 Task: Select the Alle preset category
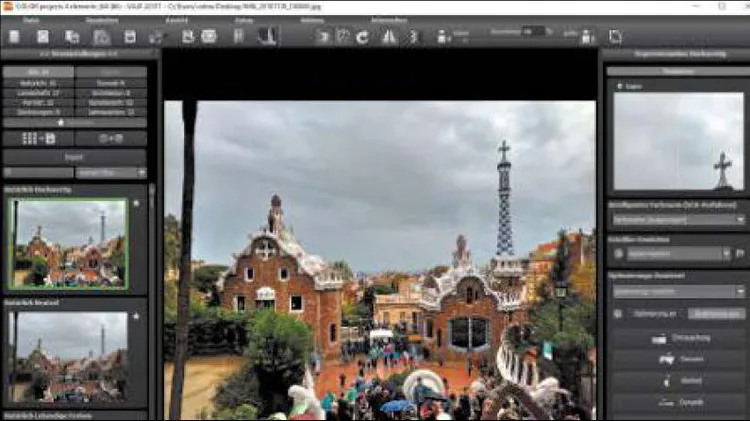click(x=38, y=72)
